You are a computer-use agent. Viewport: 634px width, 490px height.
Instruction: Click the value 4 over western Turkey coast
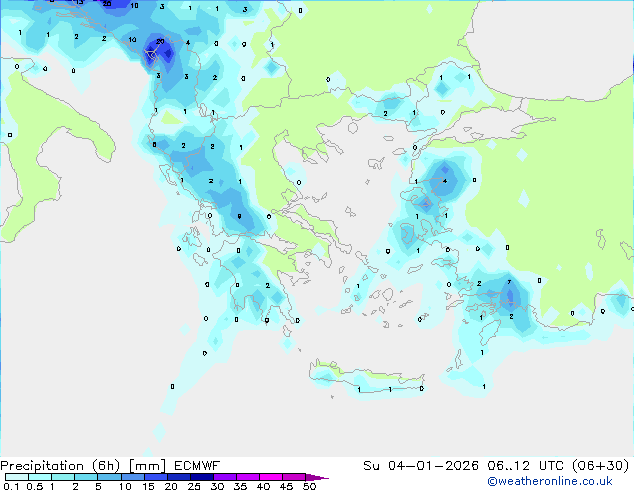(x=445, y=181)
